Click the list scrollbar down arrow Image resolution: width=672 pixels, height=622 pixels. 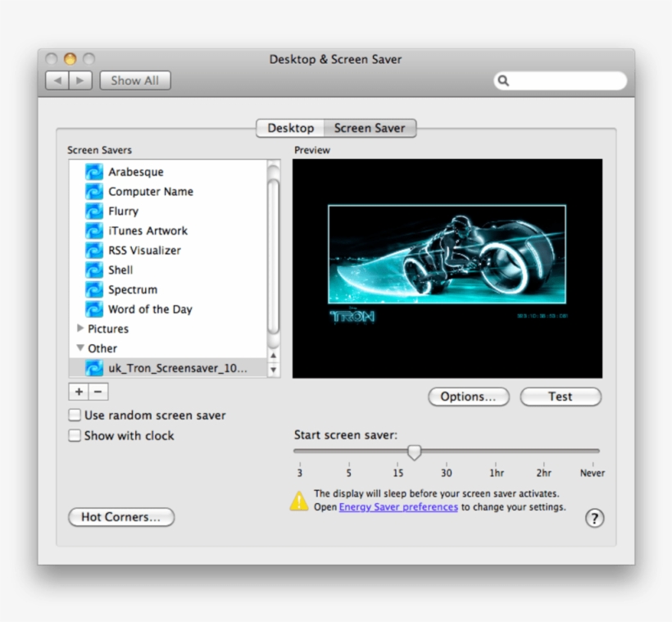pyautogui.click(x=273, y=370)
